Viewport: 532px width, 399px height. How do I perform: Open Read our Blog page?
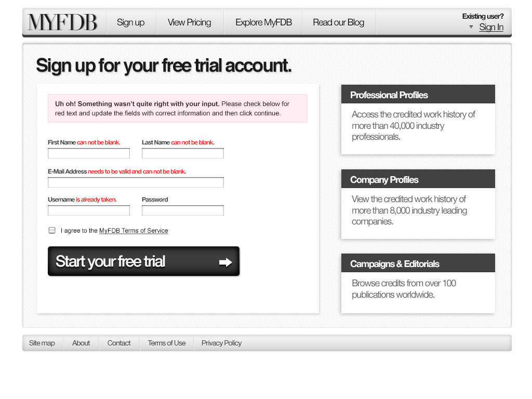[x=338, y=22]
